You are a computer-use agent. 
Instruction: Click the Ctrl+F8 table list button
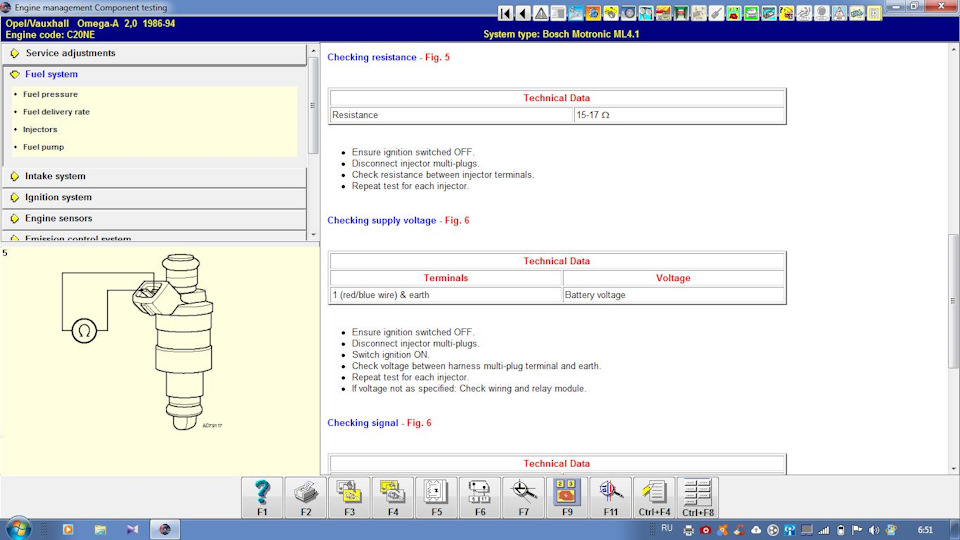pos(698,498)
